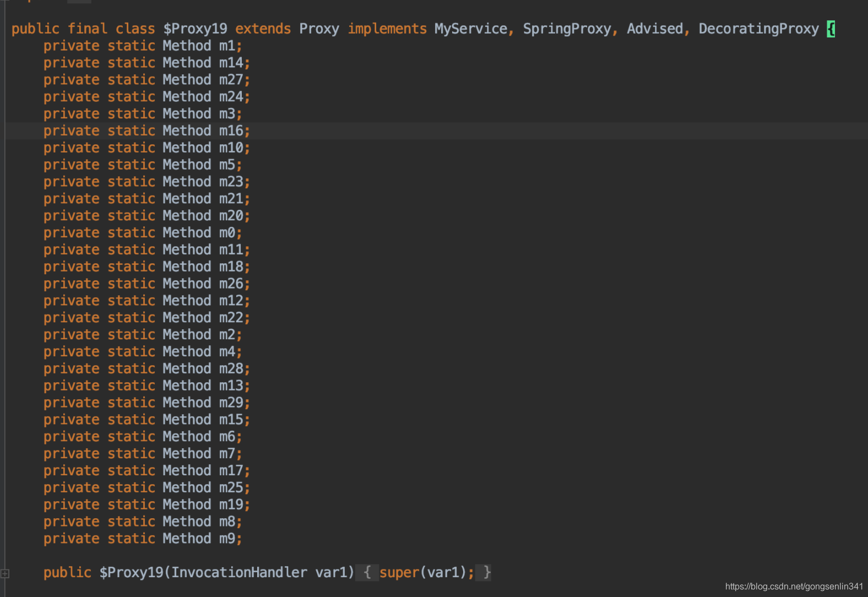Click the Advised interface name
Screen dimensions: 868x597
(x=655, y=29)
